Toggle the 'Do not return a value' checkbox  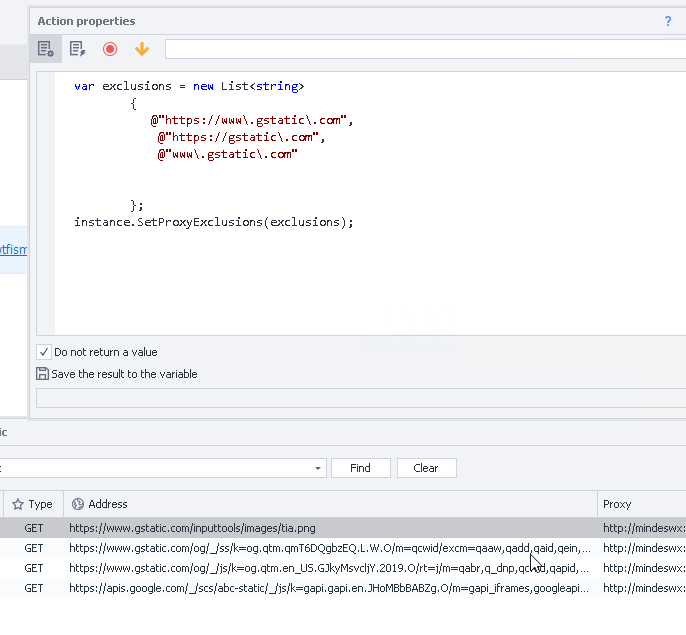44,352
